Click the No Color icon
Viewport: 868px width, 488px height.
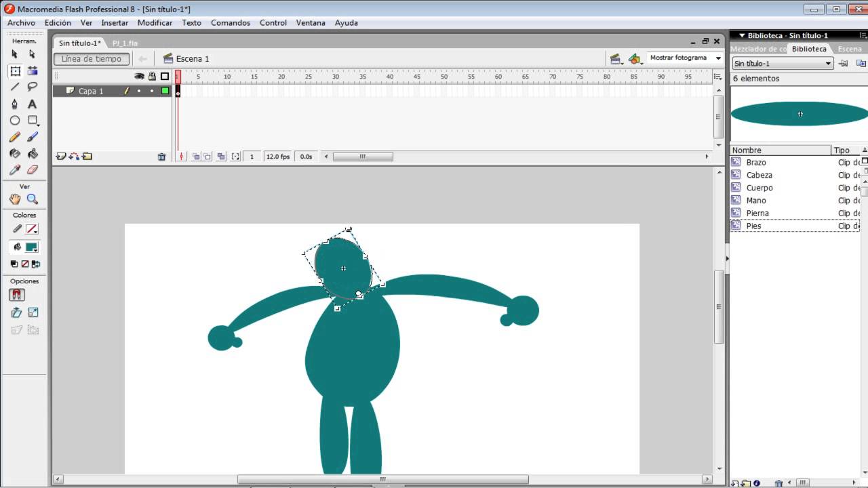coord(25,264)
